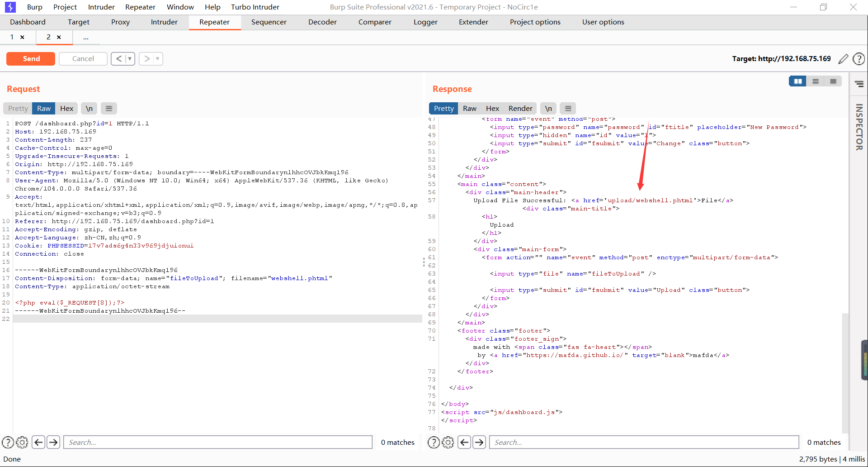Screen dimensions: 868x467
Task: Open response search help icon
Action: pyautogui.click(x=434, y=442)
